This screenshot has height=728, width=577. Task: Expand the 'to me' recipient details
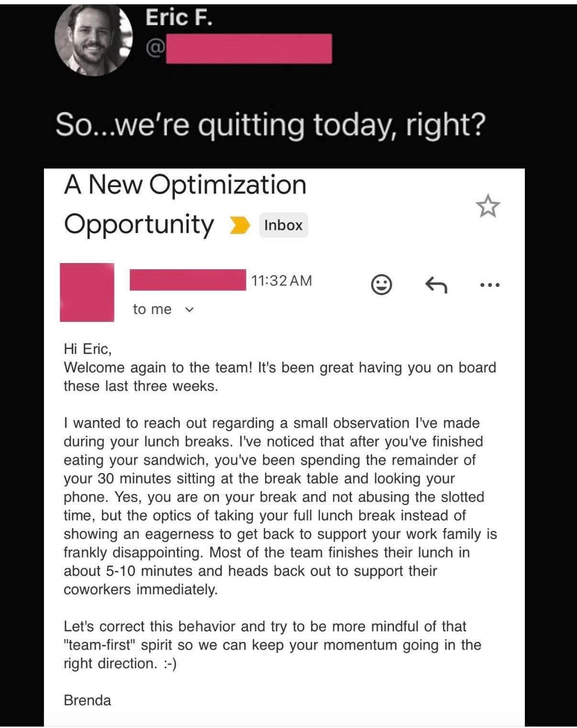(190, 309)
